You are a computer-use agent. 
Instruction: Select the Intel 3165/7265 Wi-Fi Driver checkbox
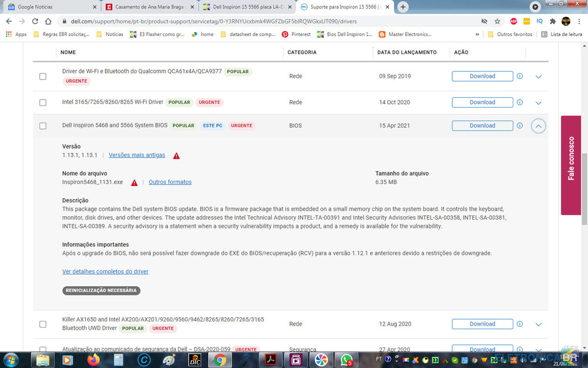[43, 102]
